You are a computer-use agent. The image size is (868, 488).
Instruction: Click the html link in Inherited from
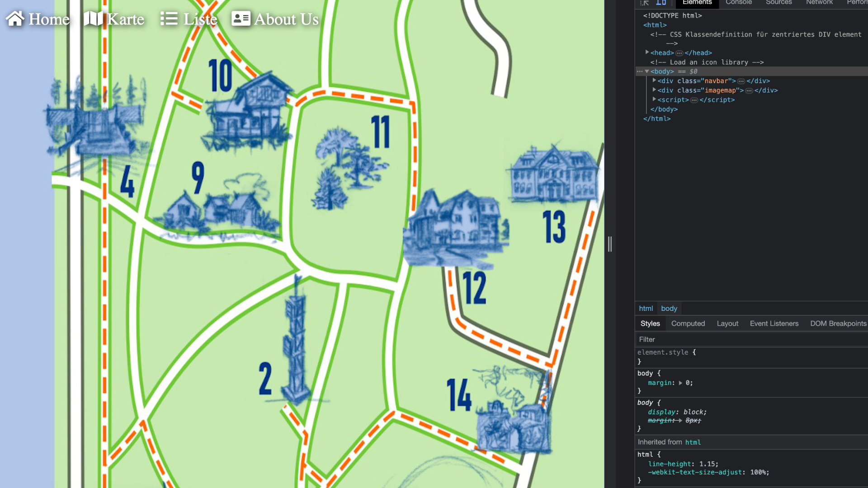tap(693, 442)
